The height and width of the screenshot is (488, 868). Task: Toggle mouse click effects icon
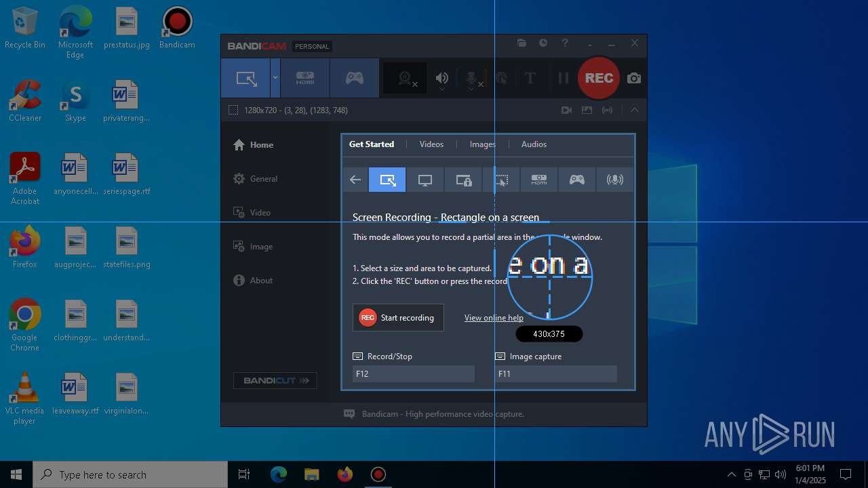click(502, 79)
